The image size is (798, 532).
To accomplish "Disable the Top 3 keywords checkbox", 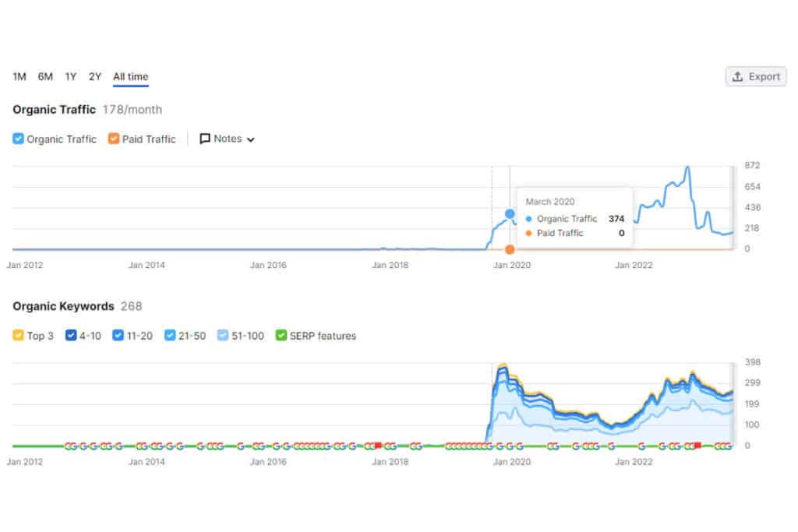I will point(18,335).
